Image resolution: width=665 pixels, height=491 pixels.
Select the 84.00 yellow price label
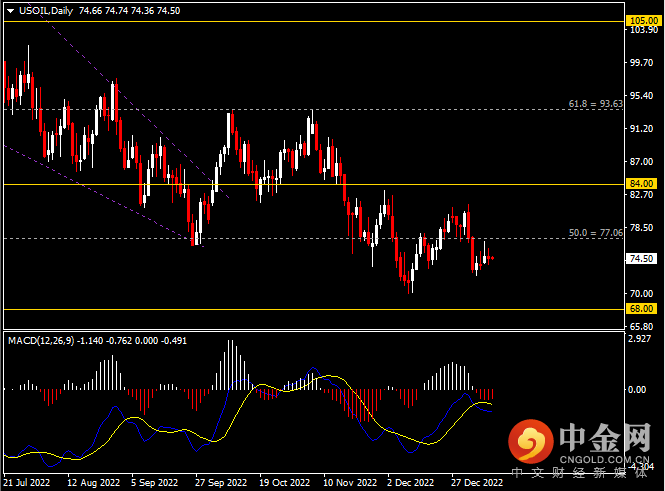click(x=640, y=184)
